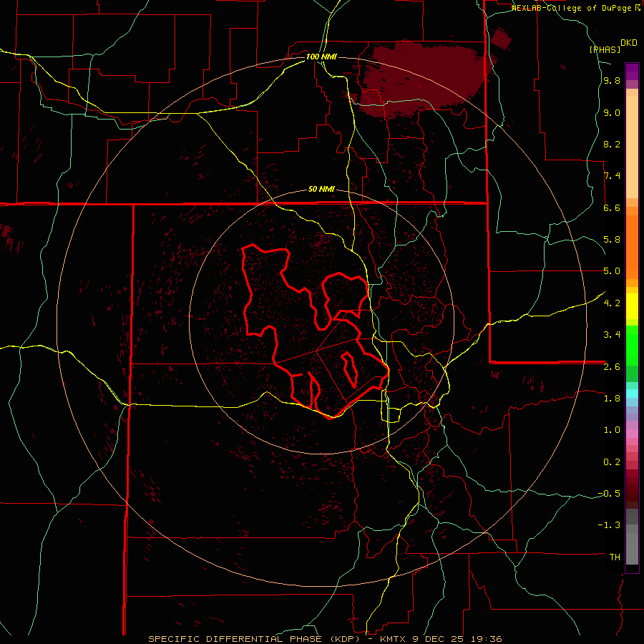644x644 pixels.
Task: Click the NEXLAB-College of DuPage label
Action: click(572, 8)
